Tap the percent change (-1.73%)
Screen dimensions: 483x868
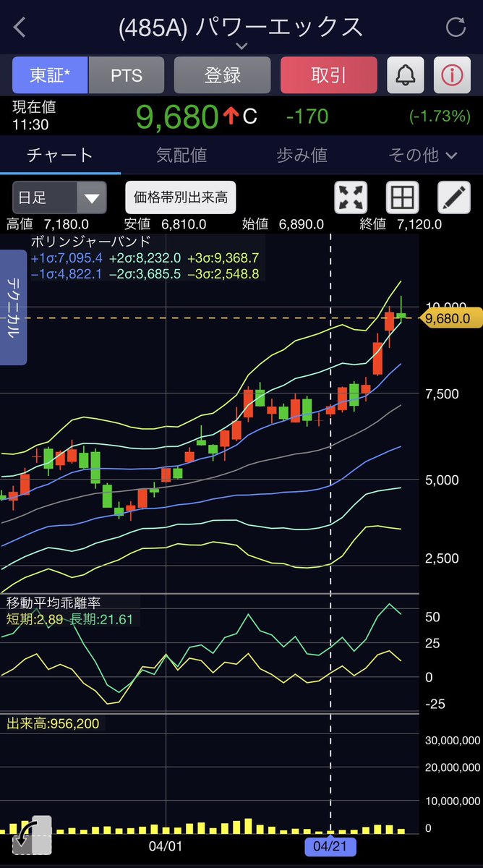(x=439, y=116)
